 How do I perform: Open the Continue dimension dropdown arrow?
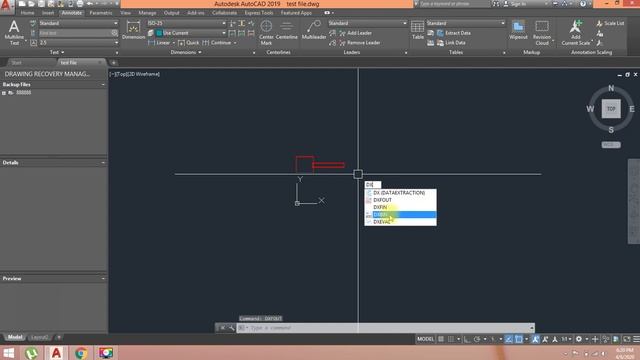click(x=235, y=43)
